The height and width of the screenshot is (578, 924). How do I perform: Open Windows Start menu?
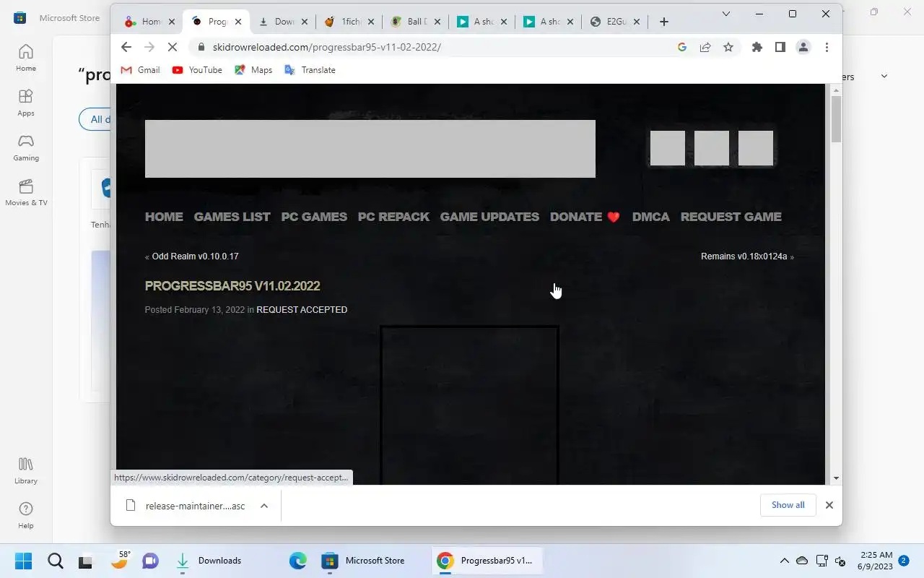pyautogui.click(x=23, y=561)
